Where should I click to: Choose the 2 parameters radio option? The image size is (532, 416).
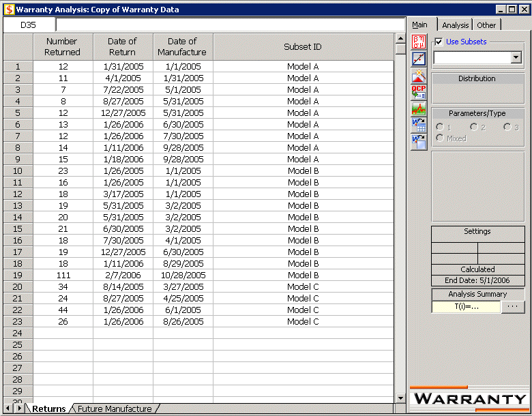pyautogui.click(x=473, y=128)
